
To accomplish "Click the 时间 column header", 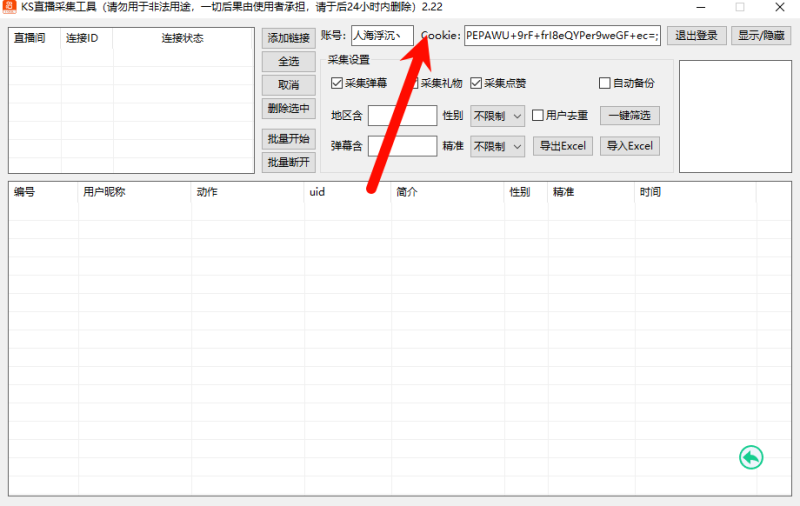I will pyautogui.click(x=695, y=192).
